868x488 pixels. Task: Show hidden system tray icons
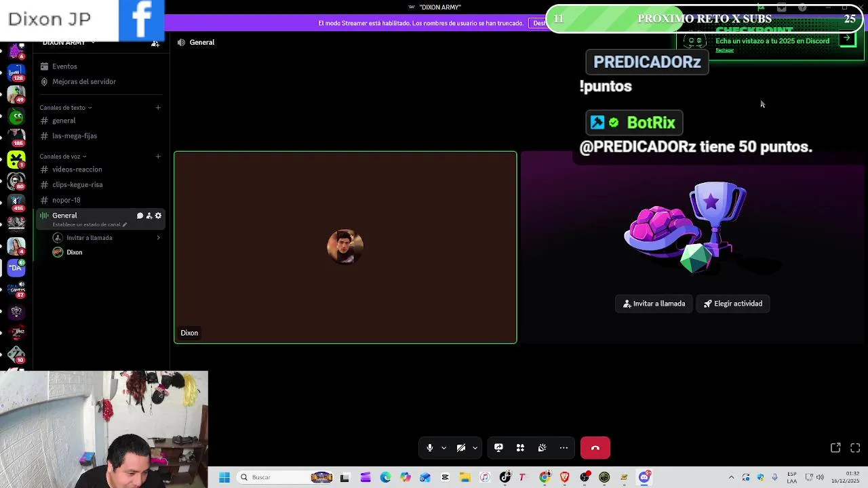tap(731, 477)
